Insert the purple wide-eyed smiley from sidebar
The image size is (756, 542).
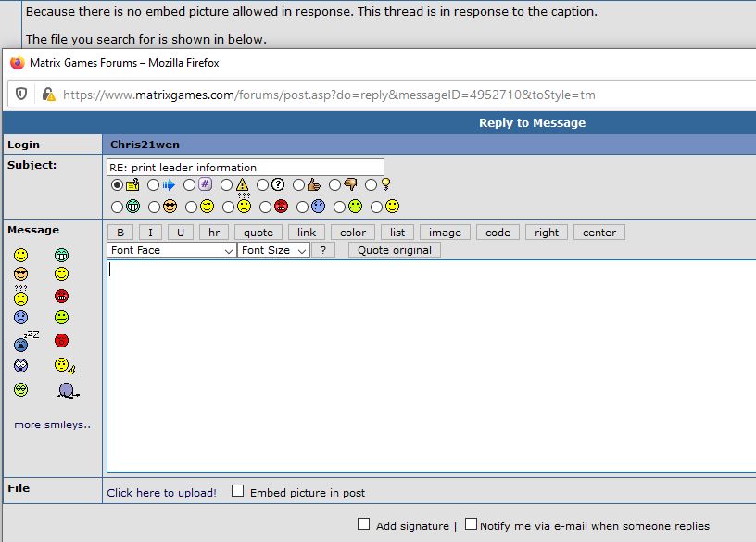tap(20, 366)
